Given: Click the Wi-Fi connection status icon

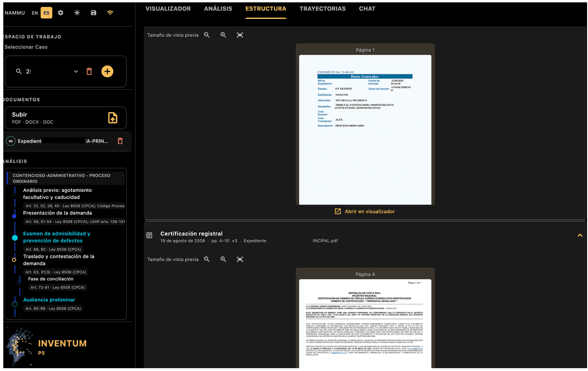Looking at the screenshot, I should coord(110,13).
